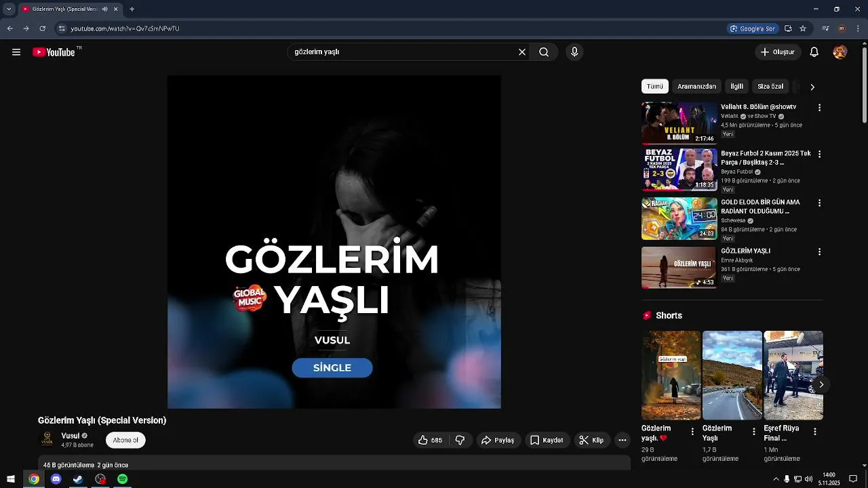
Task: Click the Klip clip button
Action: [592, 441]
